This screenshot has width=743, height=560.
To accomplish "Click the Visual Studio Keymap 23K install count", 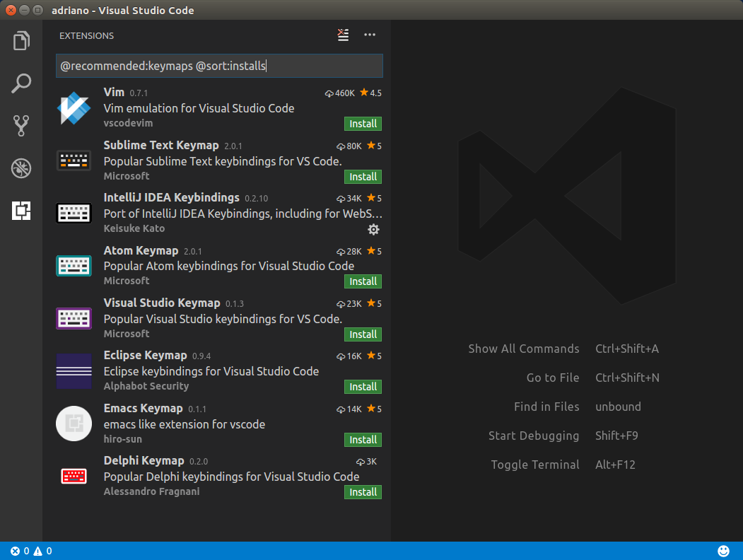I will click(349, 304).
